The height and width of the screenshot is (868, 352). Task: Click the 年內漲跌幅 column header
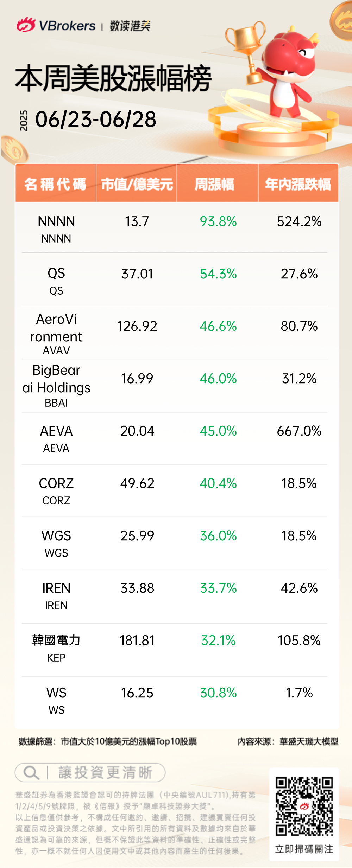[298, 184]
